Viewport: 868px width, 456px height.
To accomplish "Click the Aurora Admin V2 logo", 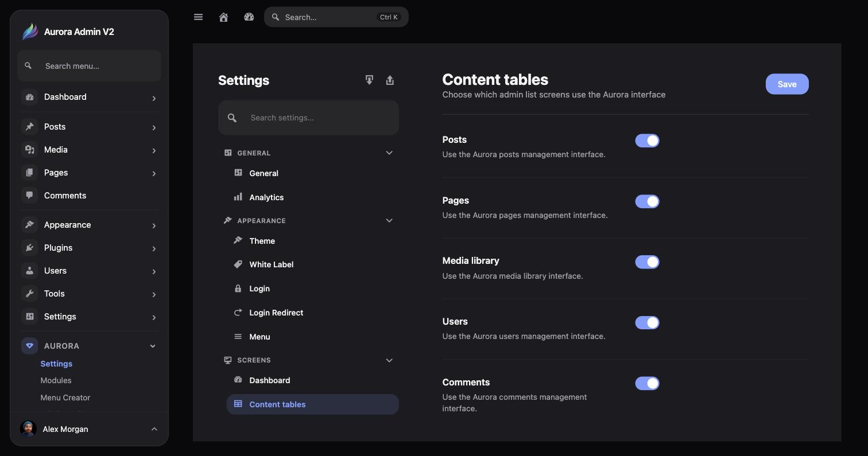I will pos(30,32).
